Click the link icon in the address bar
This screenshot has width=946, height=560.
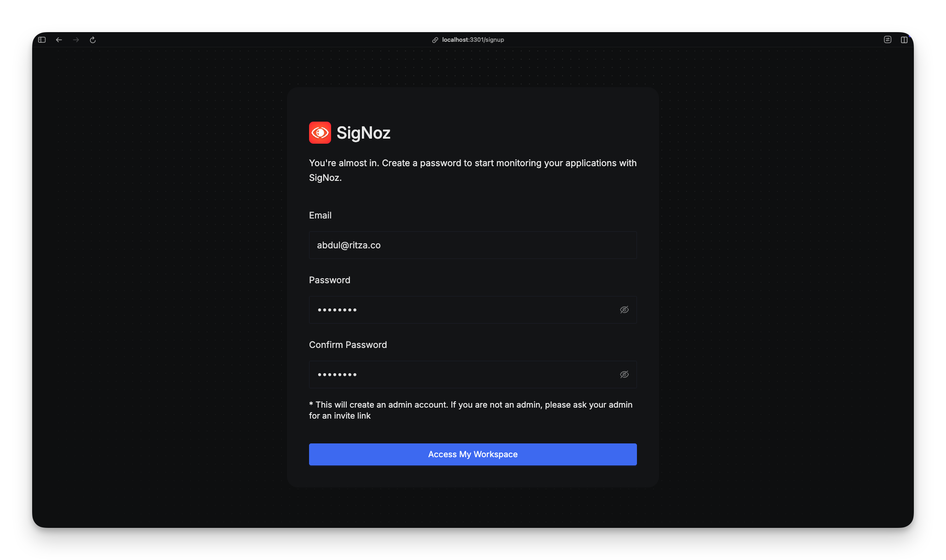(x=435, y=40)
